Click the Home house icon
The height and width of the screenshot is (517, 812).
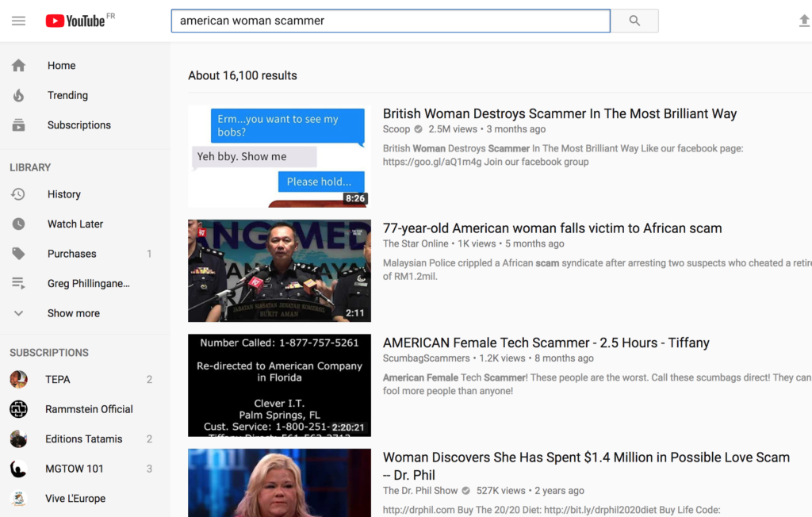click(x=19, y=65)
